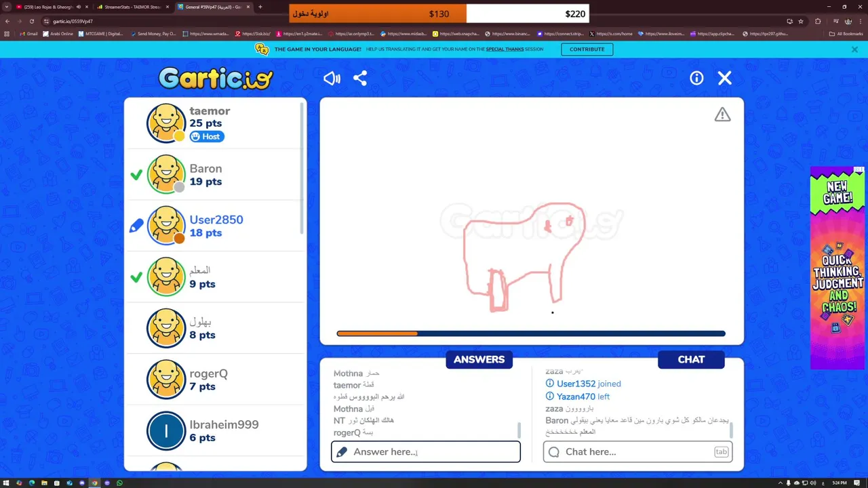Dismiss the translation banner with its X

tap(854, 49)
